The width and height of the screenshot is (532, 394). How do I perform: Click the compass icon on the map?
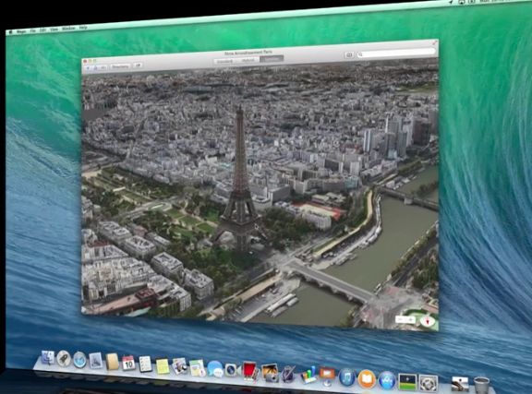click(x=428, y=321)
